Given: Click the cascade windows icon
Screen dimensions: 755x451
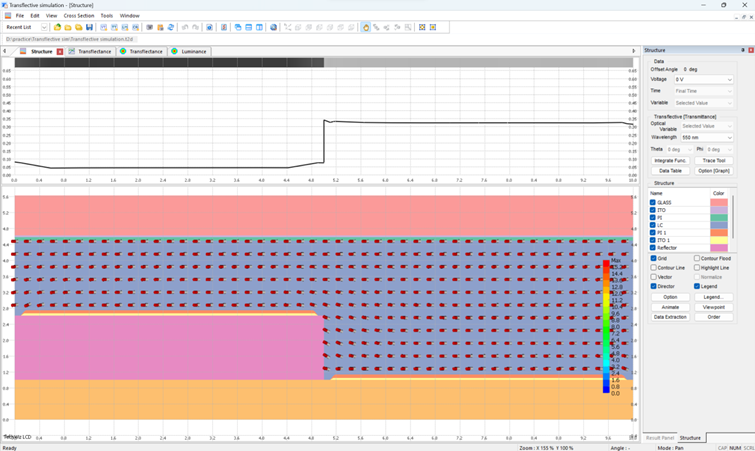Looking at the screenshot, I should (x=238, y=27).
